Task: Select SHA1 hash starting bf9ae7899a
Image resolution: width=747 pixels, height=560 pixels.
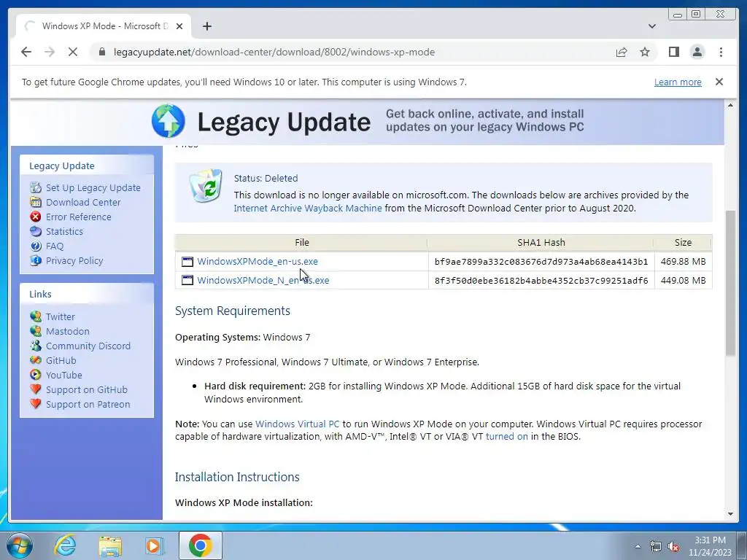Action: (x=541, y=262)
